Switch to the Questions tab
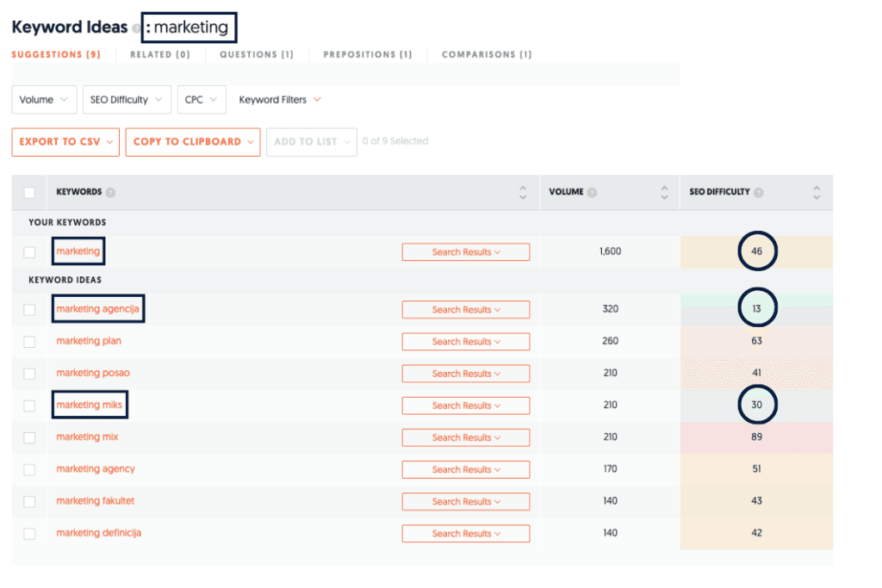Viewport: 882px width, 588px height. point(256,54)
